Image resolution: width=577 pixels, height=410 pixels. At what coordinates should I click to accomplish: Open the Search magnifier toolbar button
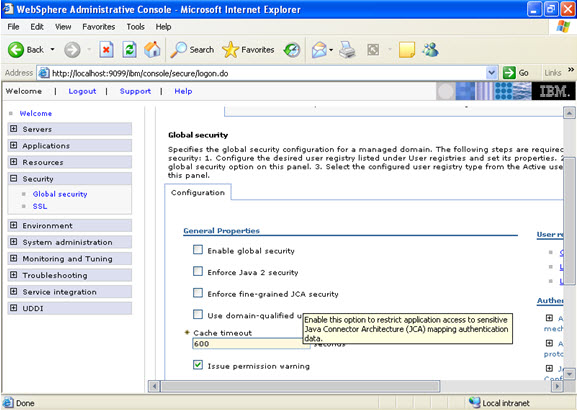click(192, 50)
